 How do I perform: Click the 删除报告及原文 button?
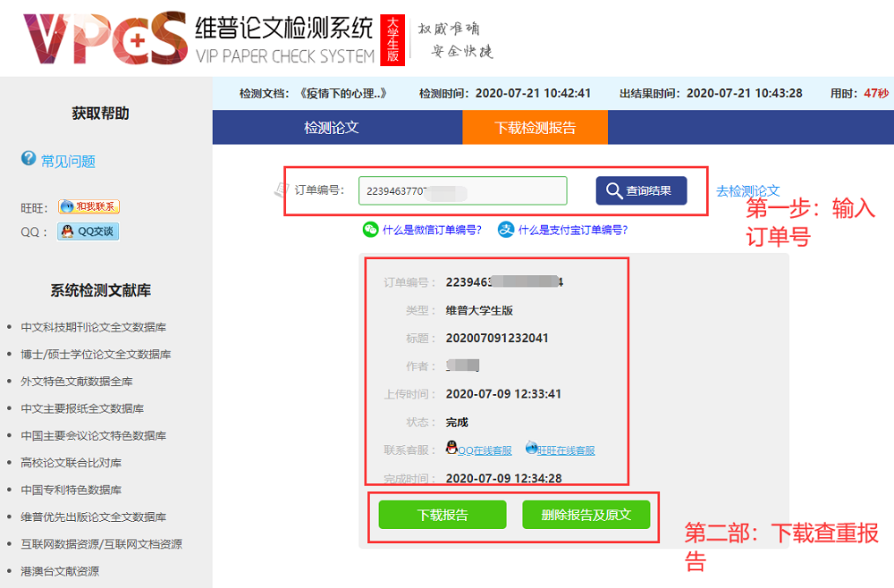(586, 515)
